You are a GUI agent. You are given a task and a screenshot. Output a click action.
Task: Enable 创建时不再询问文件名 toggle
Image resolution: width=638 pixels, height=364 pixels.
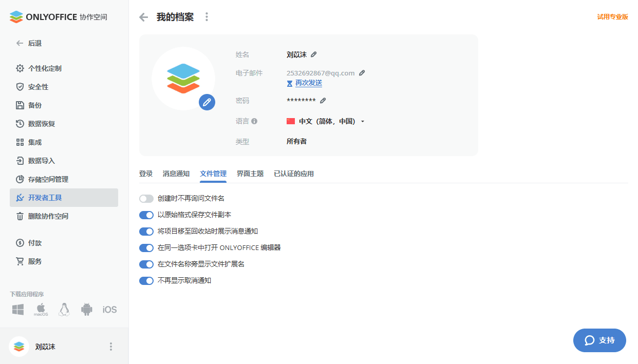146,198
